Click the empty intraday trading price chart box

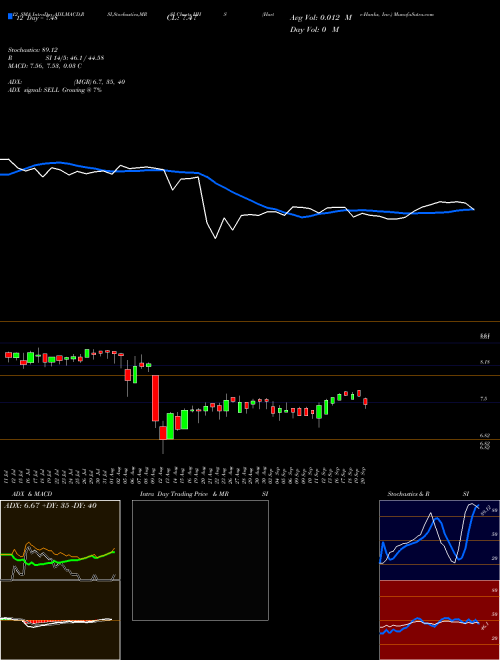click(x=200, y=560)
